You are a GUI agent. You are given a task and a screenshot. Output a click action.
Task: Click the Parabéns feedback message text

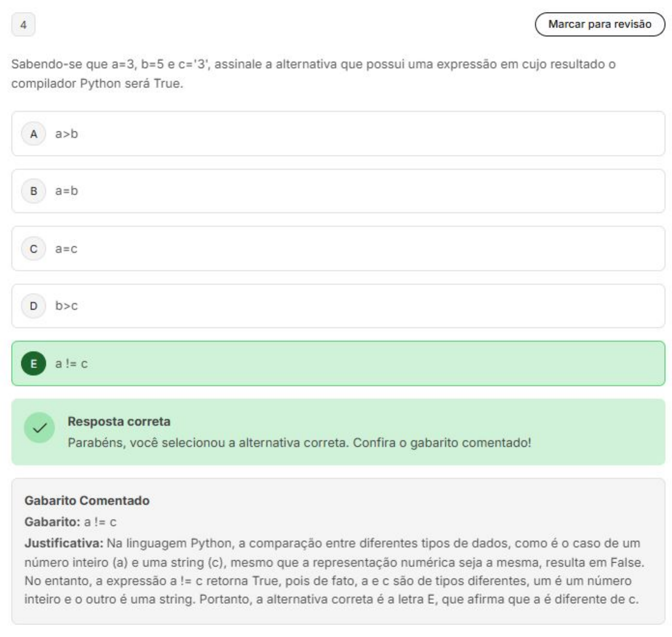coord(299,443)
